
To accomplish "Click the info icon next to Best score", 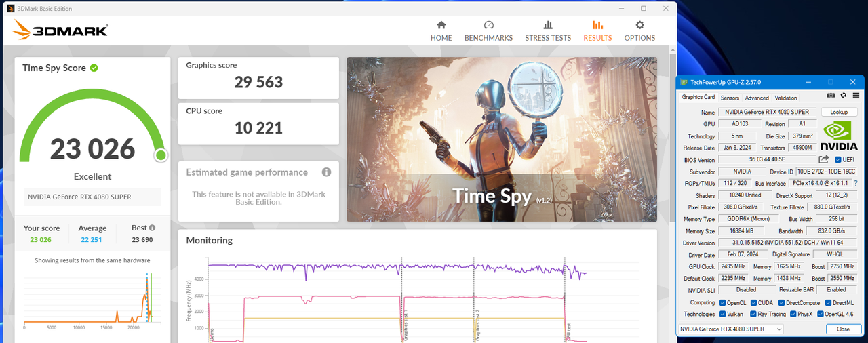I will [153, 228].
